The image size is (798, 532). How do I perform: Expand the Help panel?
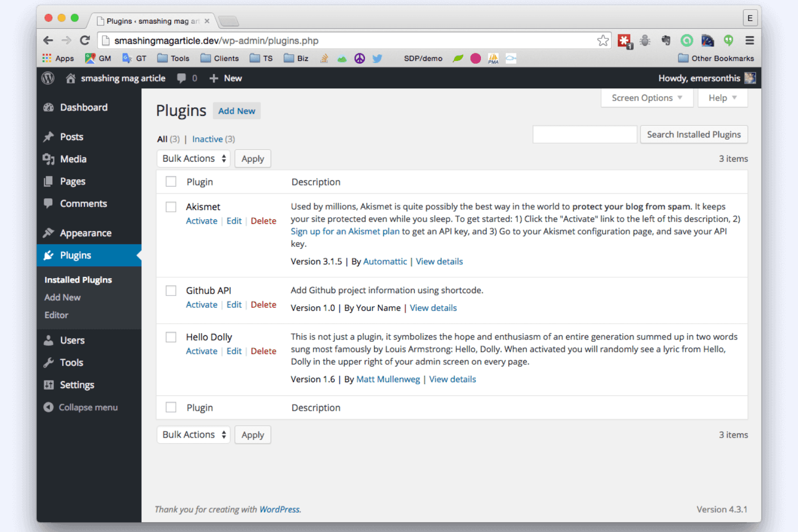pos(723,98)
